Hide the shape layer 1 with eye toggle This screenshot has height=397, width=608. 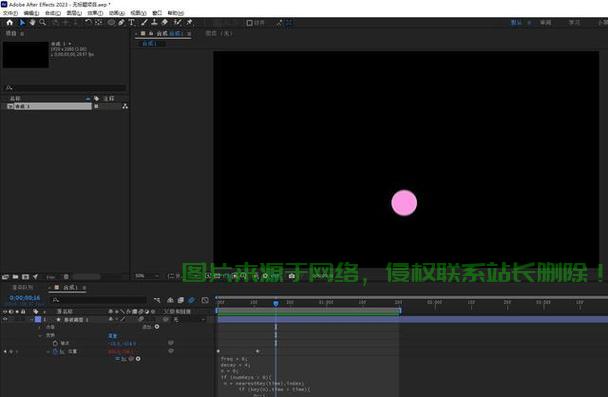click(x=5, y=319)
